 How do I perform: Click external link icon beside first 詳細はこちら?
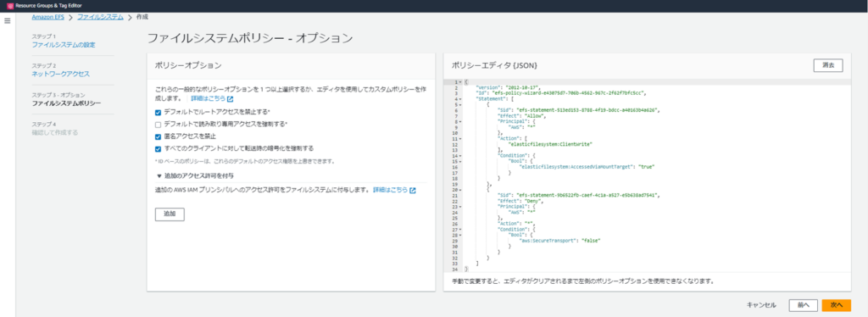click(x=231, y=99)
